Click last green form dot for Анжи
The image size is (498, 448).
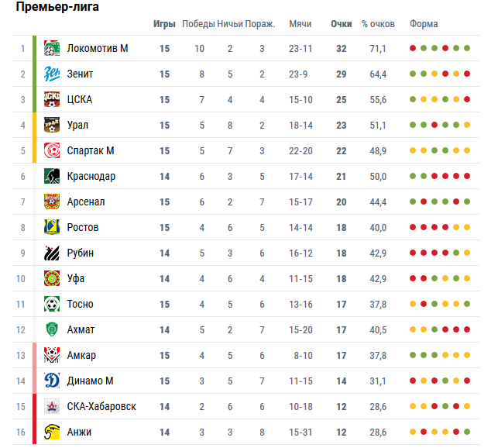[x=467, y=432]
